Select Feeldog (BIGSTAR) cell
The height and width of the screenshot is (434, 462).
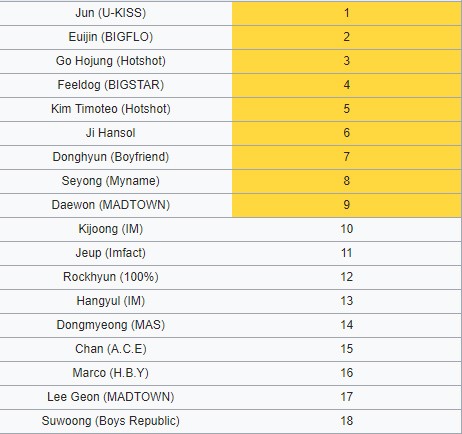coord(111,85)
